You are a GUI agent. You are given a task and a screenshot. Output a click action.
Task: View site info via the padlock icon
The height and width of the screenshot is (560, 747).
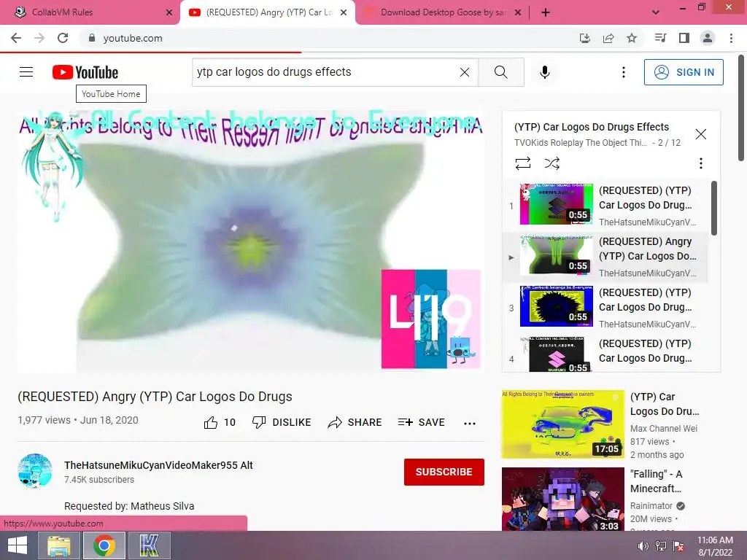92,38
